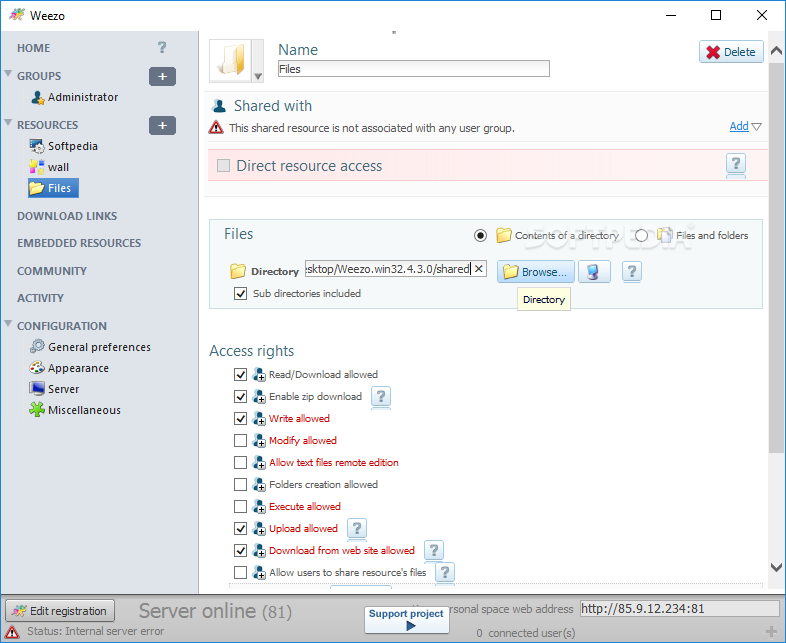Toggle Sub directories included checkbox

point(241,293)
